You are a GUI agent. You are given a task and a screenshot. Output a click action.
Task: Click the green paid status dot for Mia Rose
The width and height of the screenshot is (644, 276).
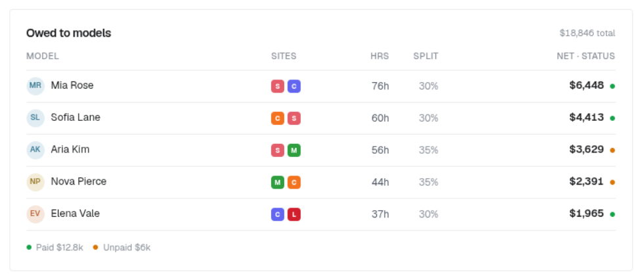point(612,86)
